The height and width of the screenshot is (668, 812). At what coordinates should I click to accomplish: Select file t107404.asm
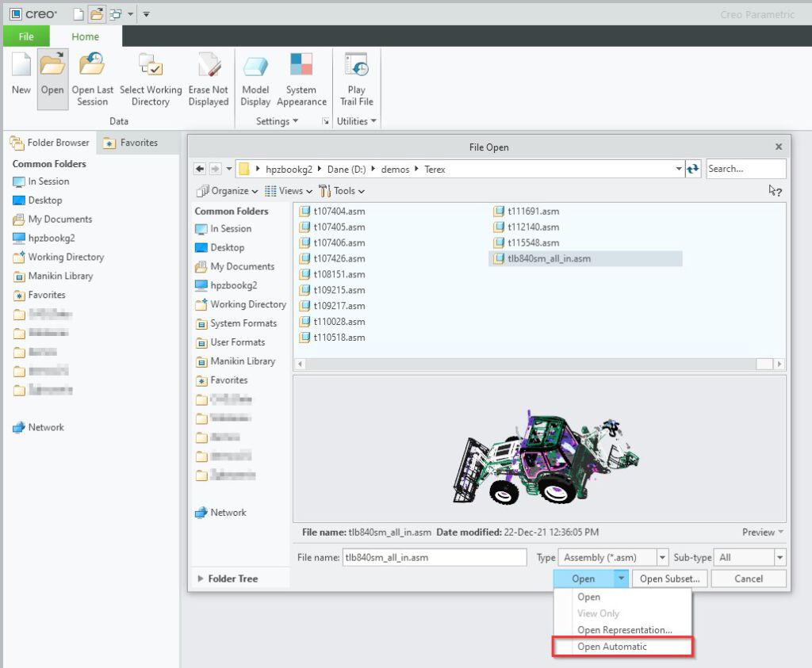click(x=332, y=211)
